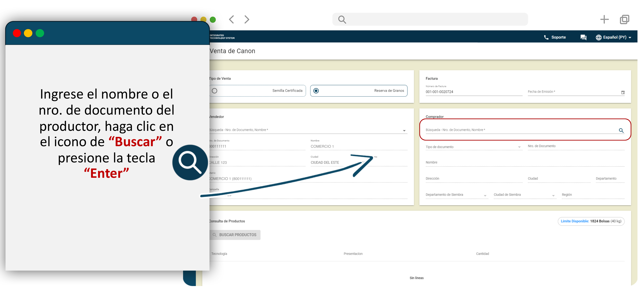Image resolution: width=644 pixels, height=292 pixels.
Task: Click the Soporte link in header
Action: tap(558, 37)
